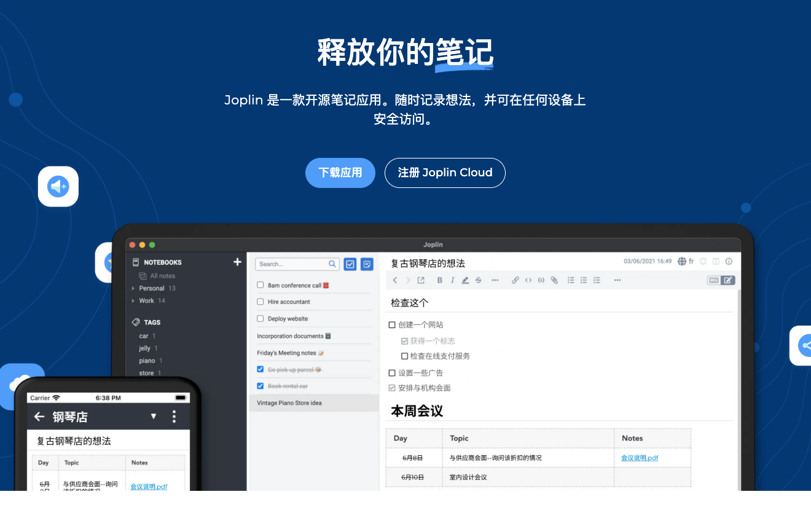Click the NOTEBOOKS header icon
Screen dimensions: 811x532
[136, 262]
